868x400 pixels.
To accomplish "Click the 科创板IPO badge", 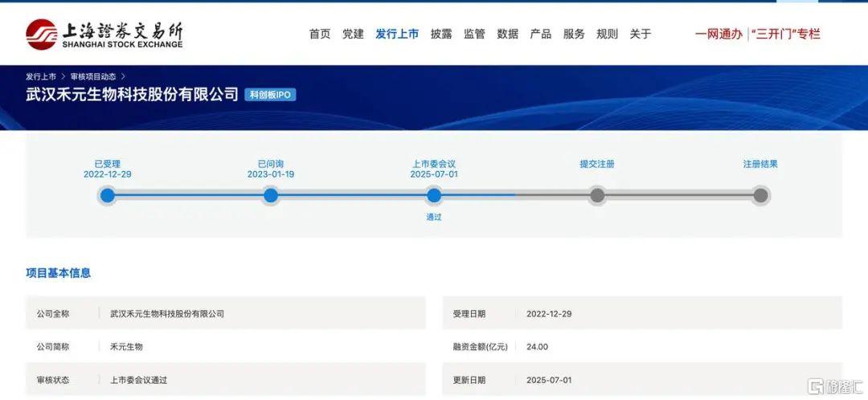I will point(270,95).
